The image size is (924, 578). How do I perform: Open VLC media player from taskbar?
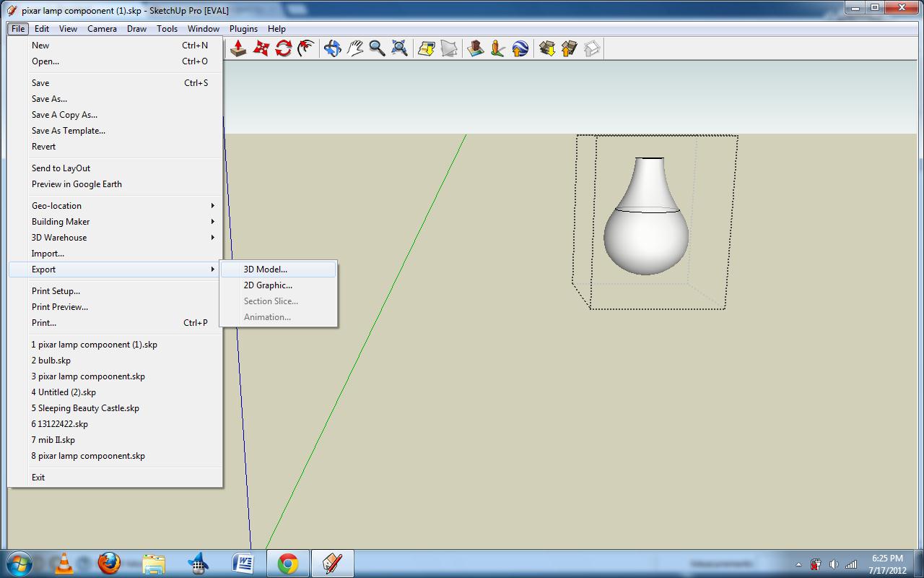(x=64, y=564)
